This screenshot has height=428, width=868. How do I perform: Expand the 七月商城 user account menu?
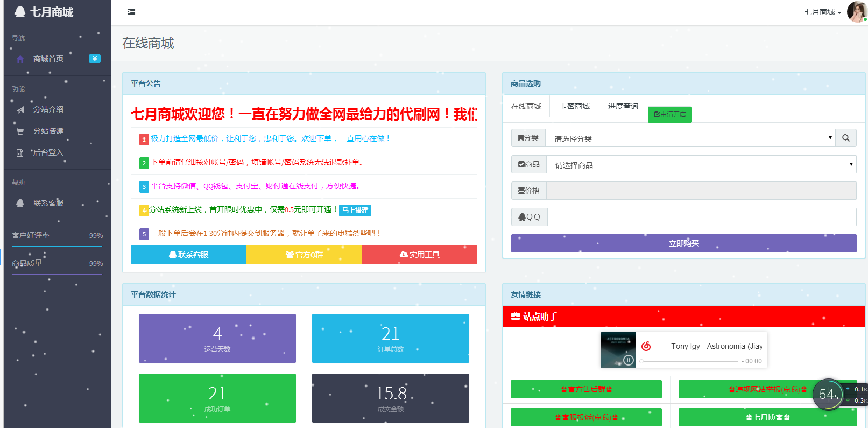coord(823,12)
